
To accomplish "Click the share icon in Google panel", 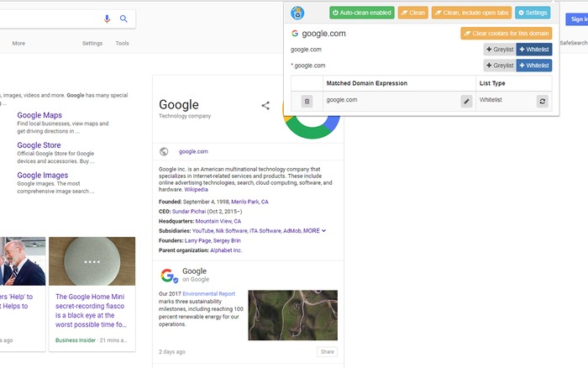I will coord(265,106).
